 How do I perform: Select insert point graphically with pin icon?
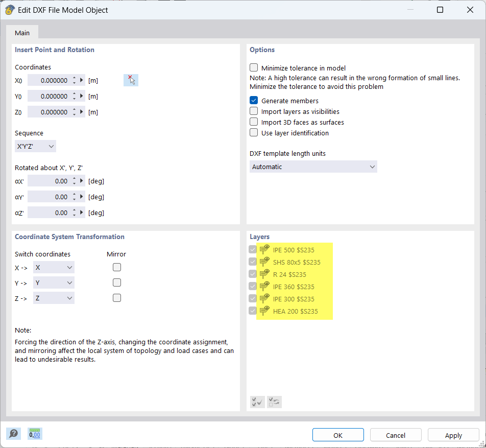pos(131,80)
